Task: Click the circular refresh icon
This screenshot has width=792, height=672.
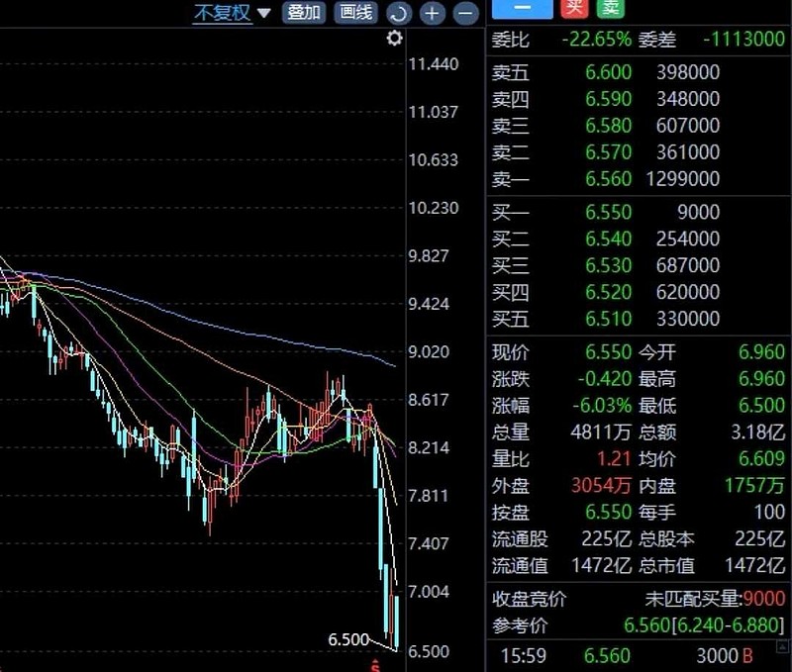Action: (399, 13)
